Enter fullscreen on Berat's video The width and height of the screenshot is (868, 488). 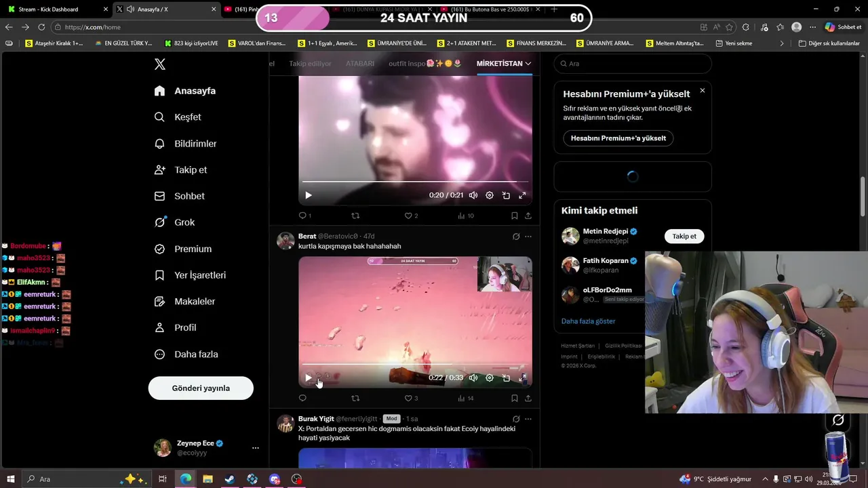[x=522, y=378]
